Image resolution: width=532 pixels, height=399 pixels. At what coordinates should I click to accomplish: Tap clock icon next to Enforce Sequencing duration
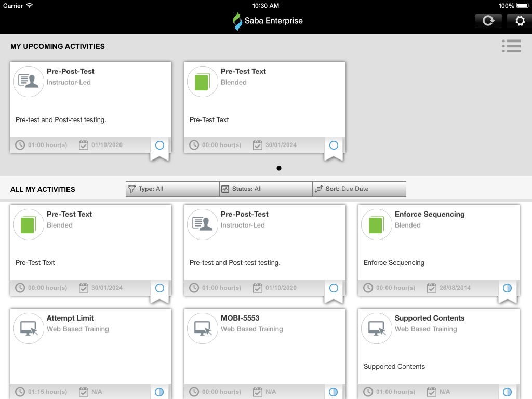(368, 288)
